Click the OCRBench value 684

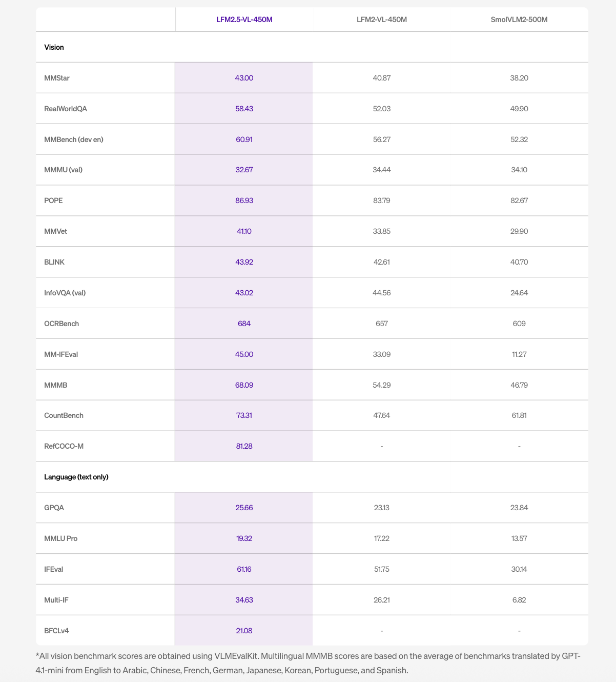(x=244, y=324)
